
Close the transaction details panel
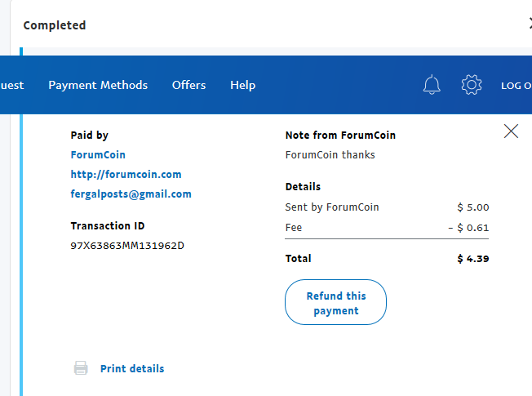(x=511, y=131)
